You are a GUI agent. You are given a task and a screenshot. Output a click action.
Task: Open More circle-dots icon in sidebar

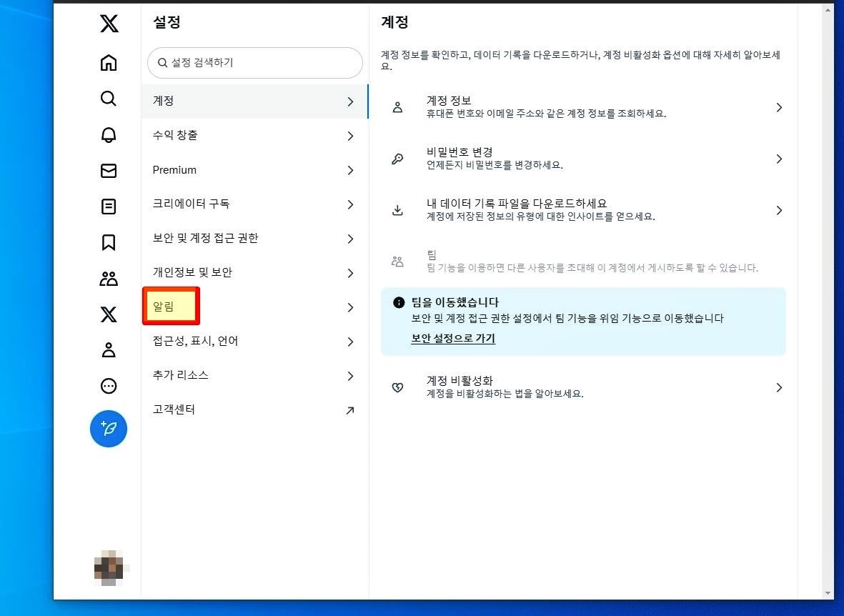(109, 386)
